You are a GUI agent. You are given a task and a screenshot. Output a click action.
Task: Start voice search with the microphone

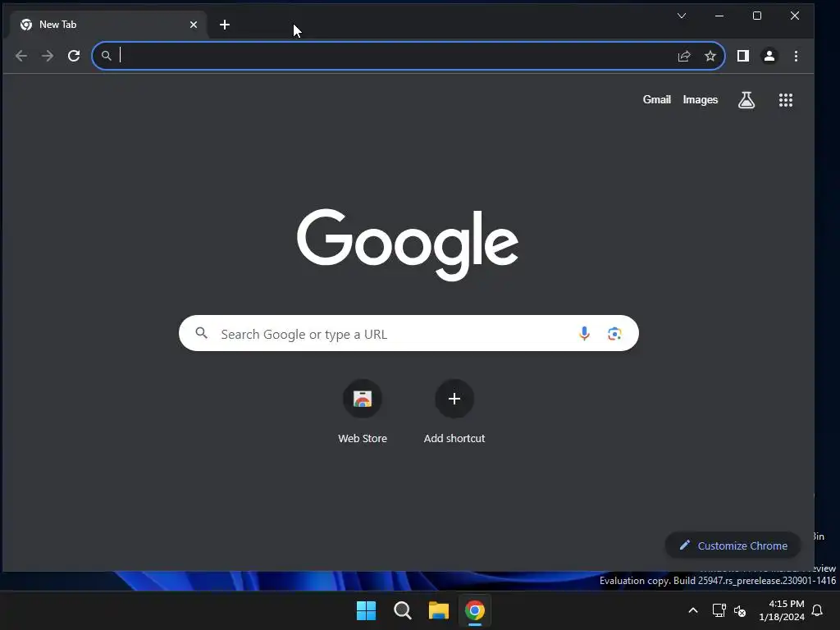coord(584,333)
